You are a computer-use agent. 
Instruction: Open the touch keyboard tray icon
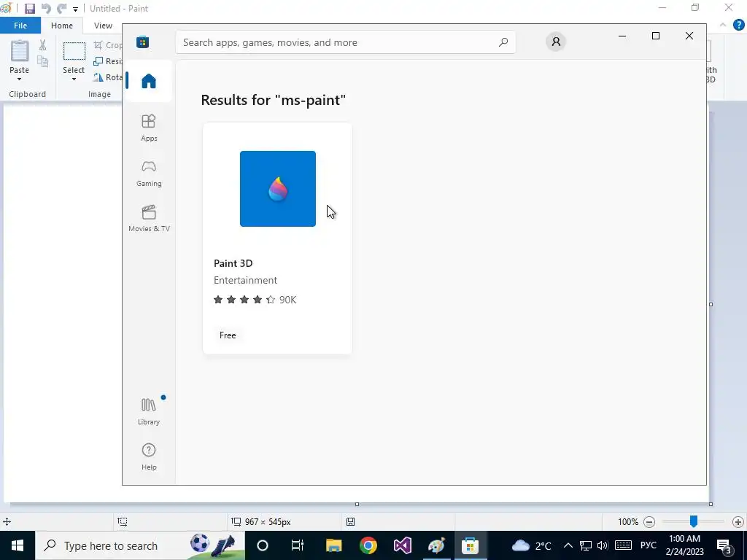pyautogui.click(x=623, y=545)
